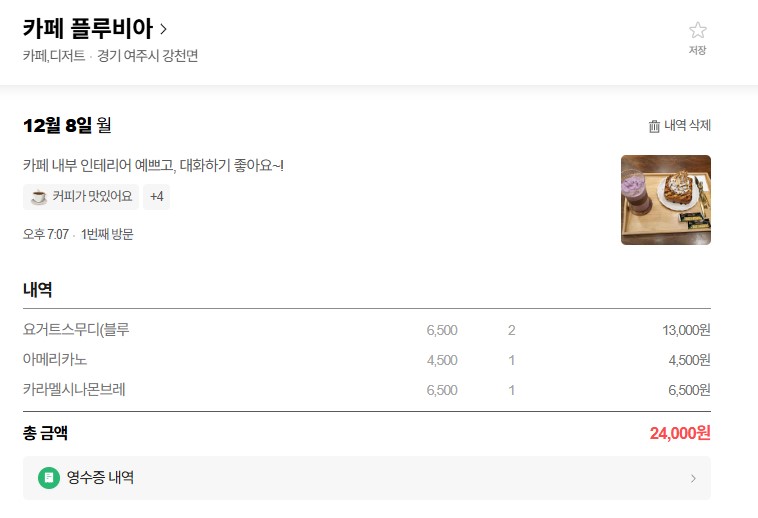
Task: Open the chevron beside 카페 플루비아
Action: (x=164, y=28)
